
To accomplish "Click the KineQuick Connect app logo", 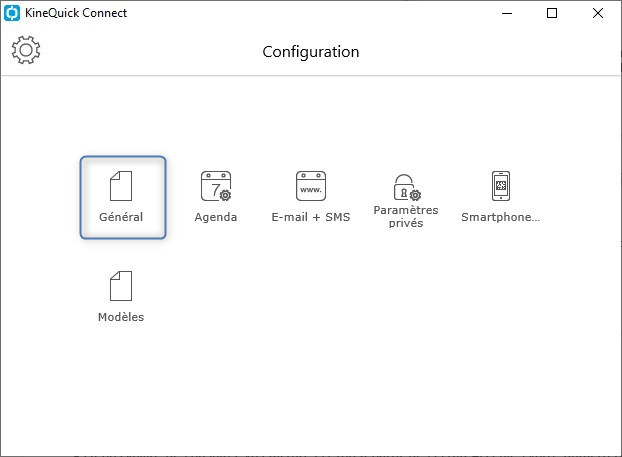I will tap(12, 13).
